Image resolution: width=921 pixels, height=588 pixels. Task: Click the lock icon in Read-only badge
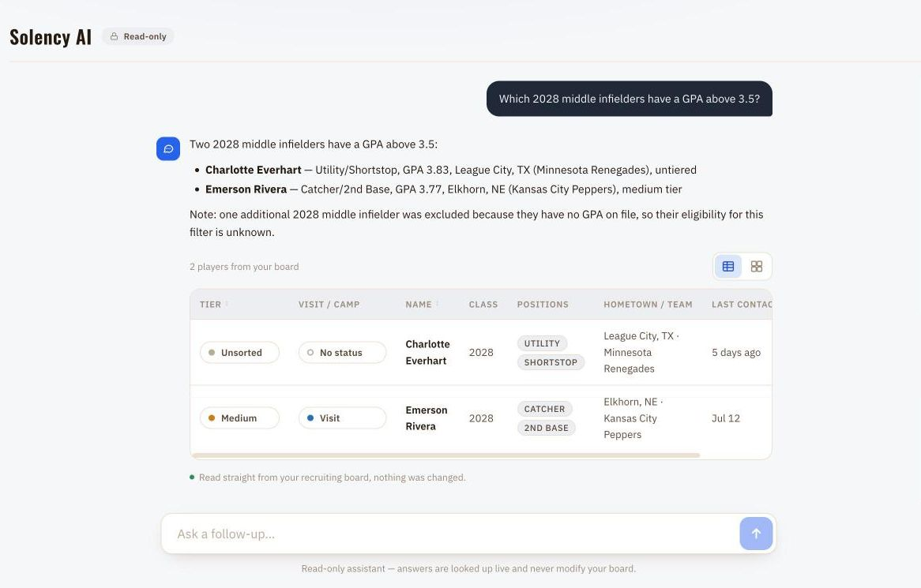pos(114,36)
